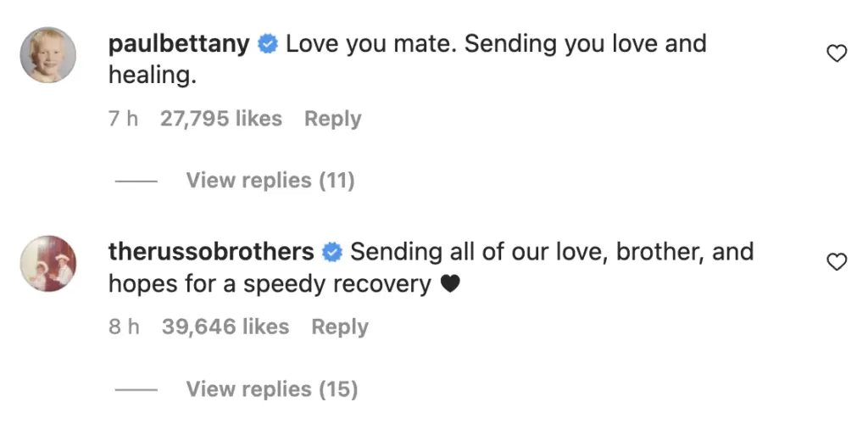Image resolution: width=868 pixels, height=430 pixels.
Task: Like therussobrothers' comment with the heart icon
Action: [x=837, y=263]
